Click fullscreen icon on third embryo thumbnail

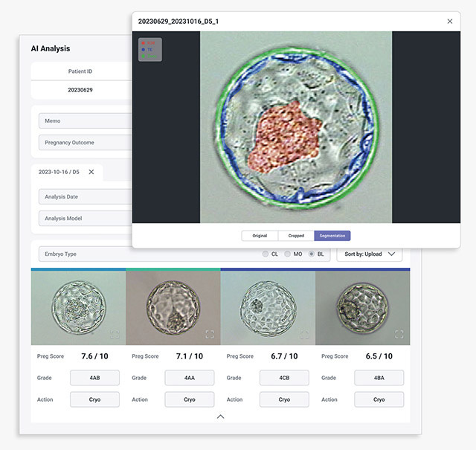pos(304,335)
